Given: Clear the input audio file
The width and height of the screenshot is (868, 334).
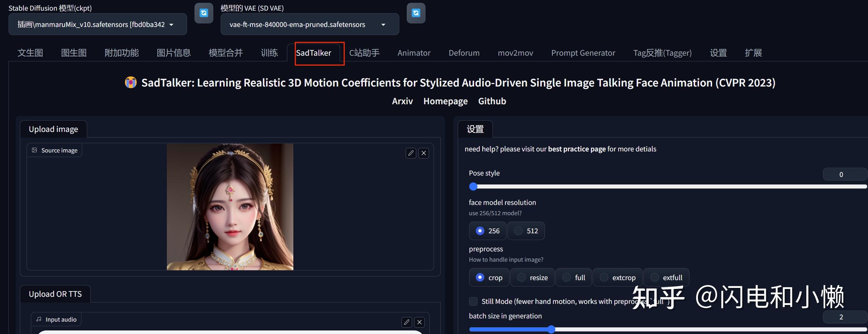Looking at the screenshot, I should tap(419, 322).
